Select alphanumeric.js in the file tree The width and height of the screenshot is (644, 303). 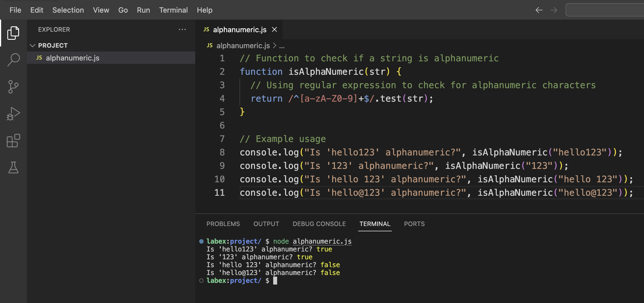72,58
